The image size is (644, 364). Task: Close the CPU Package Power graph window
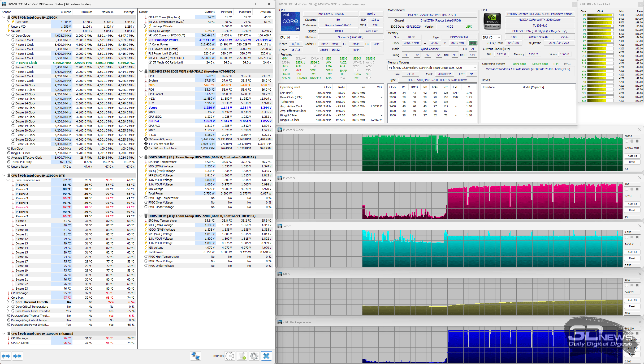pyautogui.click(x=639, y=322)
